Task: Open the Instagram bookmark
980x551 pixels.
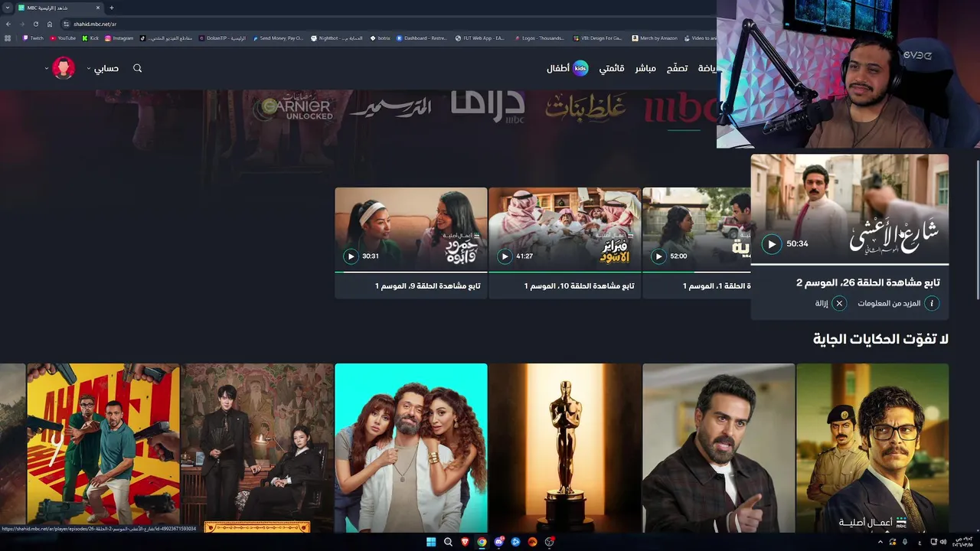Action: click(119, 37)
